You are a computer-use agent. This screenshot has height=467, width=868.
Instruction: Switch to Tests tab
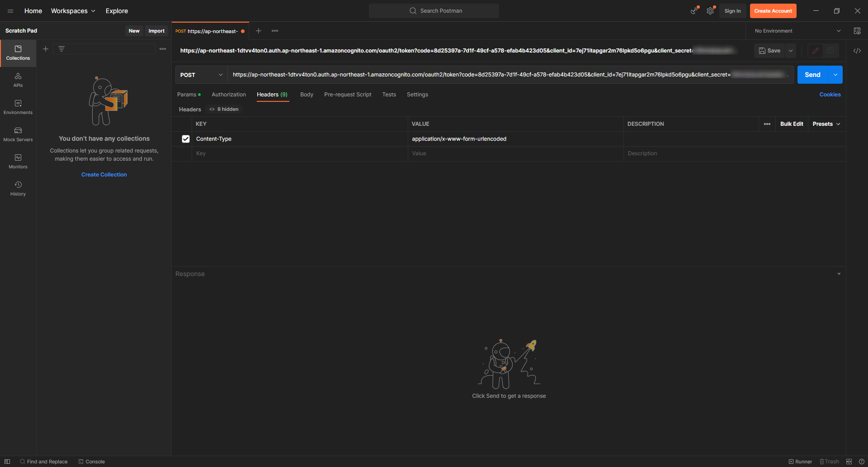389,95
